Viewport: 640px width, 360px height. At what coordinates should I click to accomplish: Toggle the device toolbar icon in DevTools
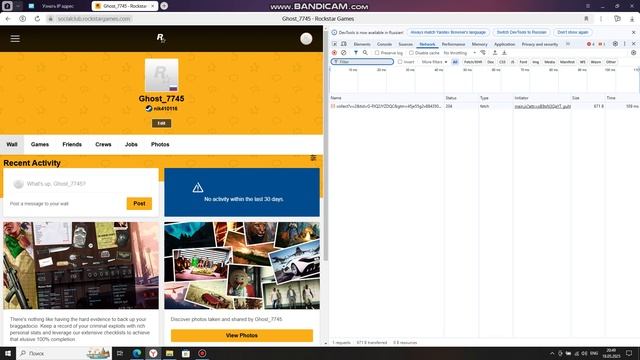(x=344, y=44)
